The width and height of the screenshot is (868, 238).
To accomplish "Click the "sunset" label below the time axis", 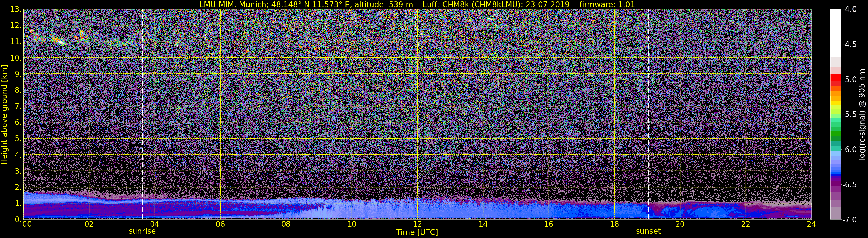I will [x=648, y=231].
